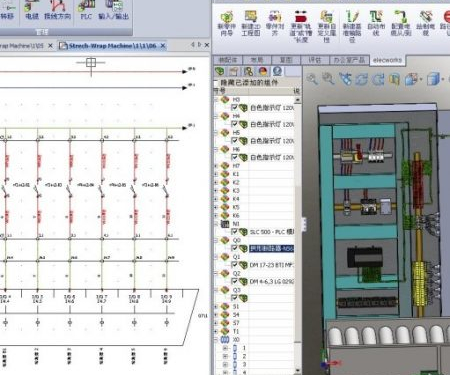Click the PLC icon in left ribbon
This screenshot has height=375, width=450.
tap(86, 10)
